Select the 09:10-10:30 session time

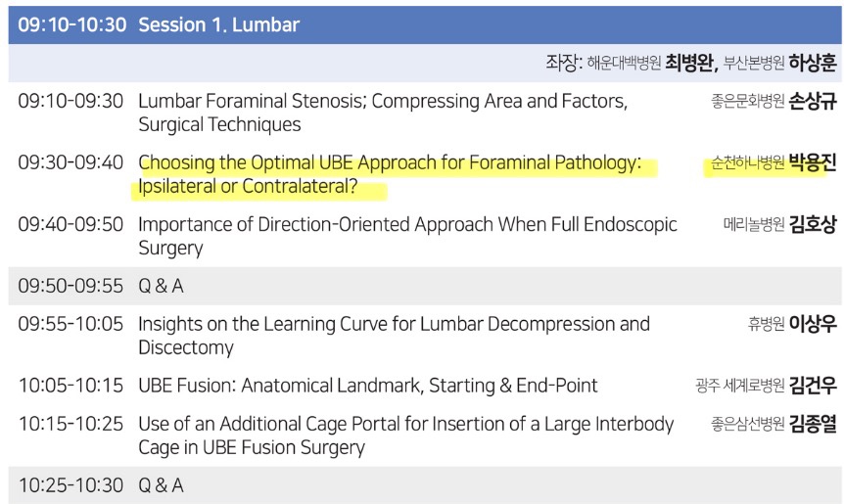[72, 24]
